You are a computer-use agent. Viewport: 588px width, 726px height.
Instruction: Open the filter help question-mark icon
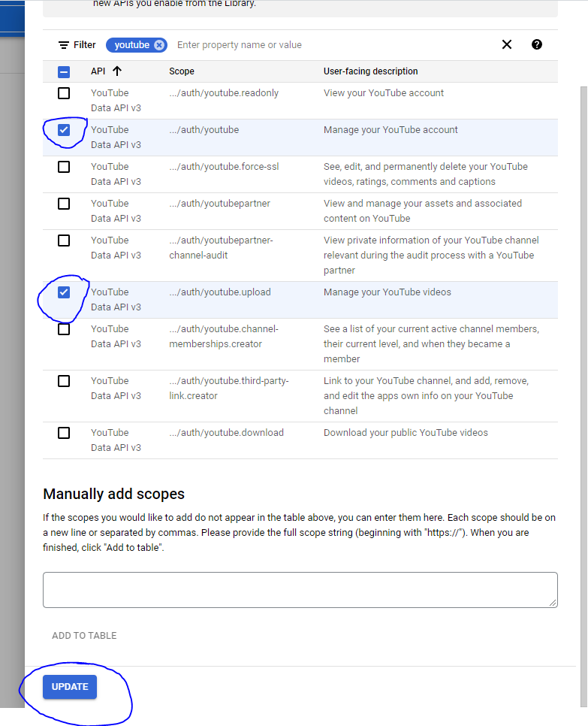pos(537,44)
